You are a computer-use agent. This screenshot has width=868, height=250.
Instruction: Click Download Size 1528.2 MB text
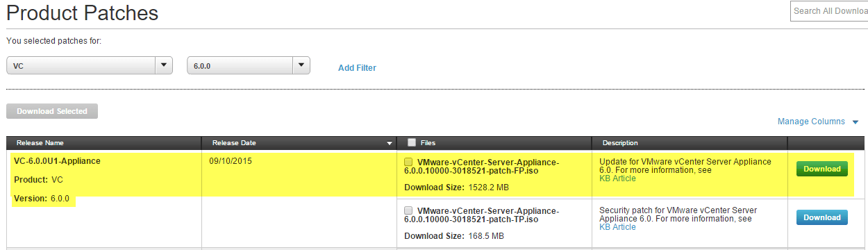[x=456, y=187]
